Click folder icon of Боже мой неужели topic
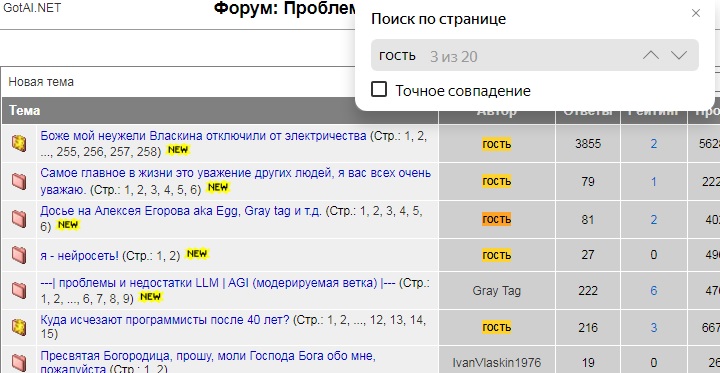This screenshot has width=720, height=373. (19, 143)
